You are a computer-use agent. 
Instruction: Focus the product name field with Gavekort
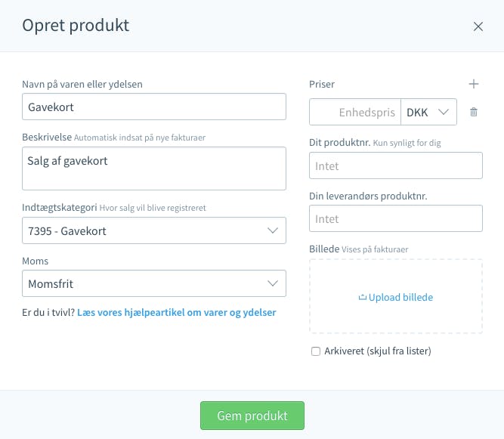154,107
